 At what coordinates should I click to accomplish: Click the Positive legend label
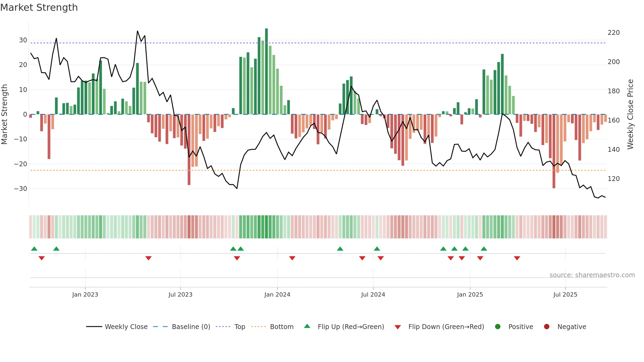point(521,327)
